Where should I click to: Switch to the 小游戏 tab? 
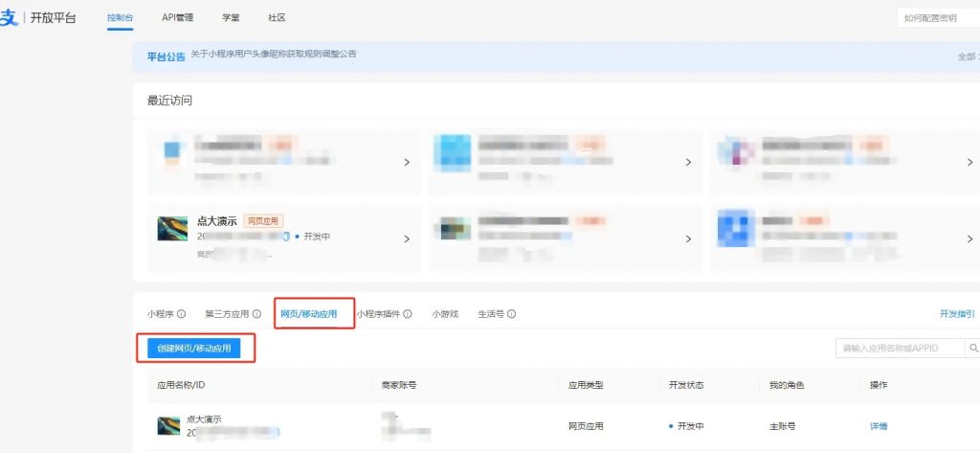tap(445, 314)
